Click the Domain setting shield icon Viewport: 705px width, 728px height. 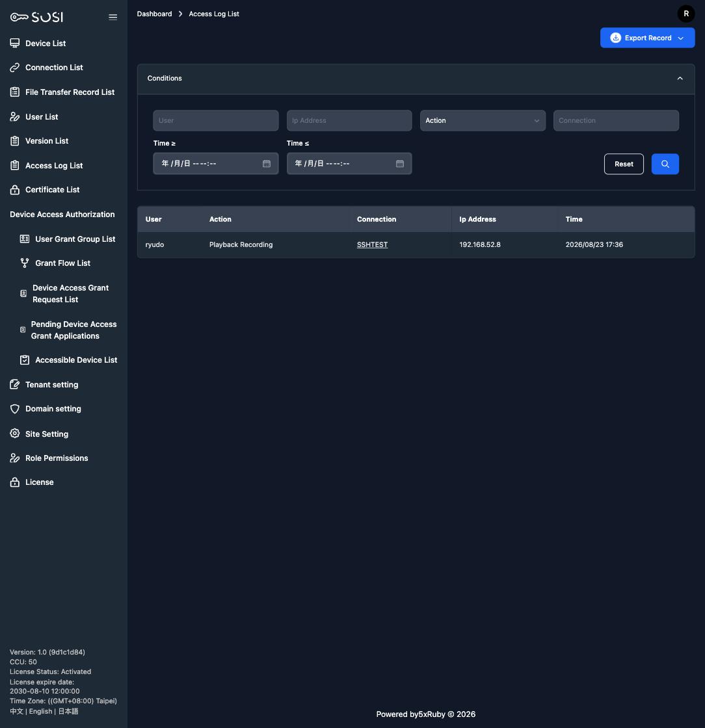pyautogui.click(x=15, y=409)
